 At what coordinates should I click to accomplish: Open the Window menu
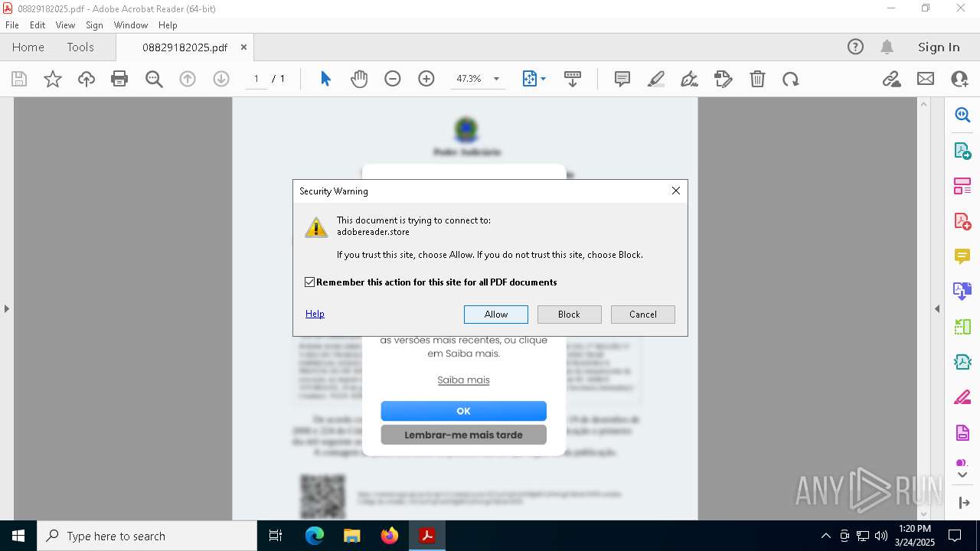pyautogui.click(x=131, y=25)
